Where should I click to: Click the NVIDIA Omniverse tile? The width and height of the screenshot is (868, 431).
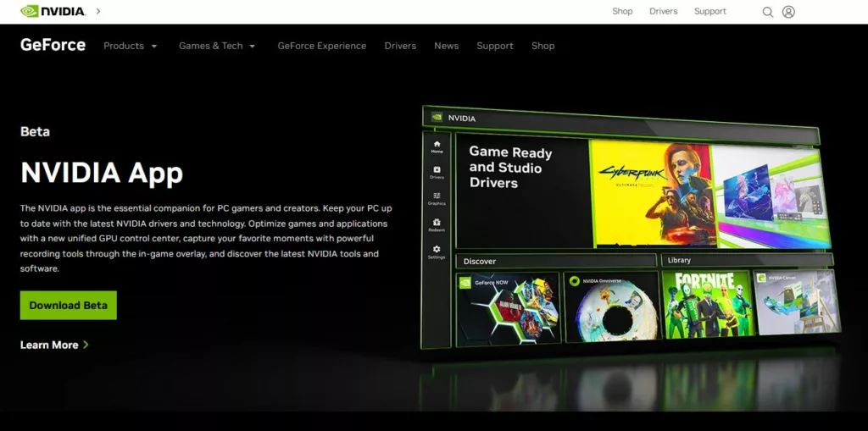pos(612,307)
